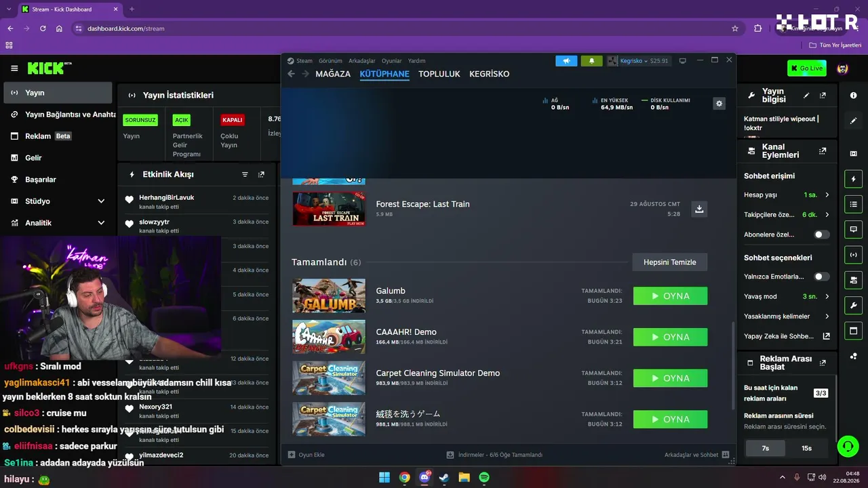Click the wrench icon in right rail

853,305
